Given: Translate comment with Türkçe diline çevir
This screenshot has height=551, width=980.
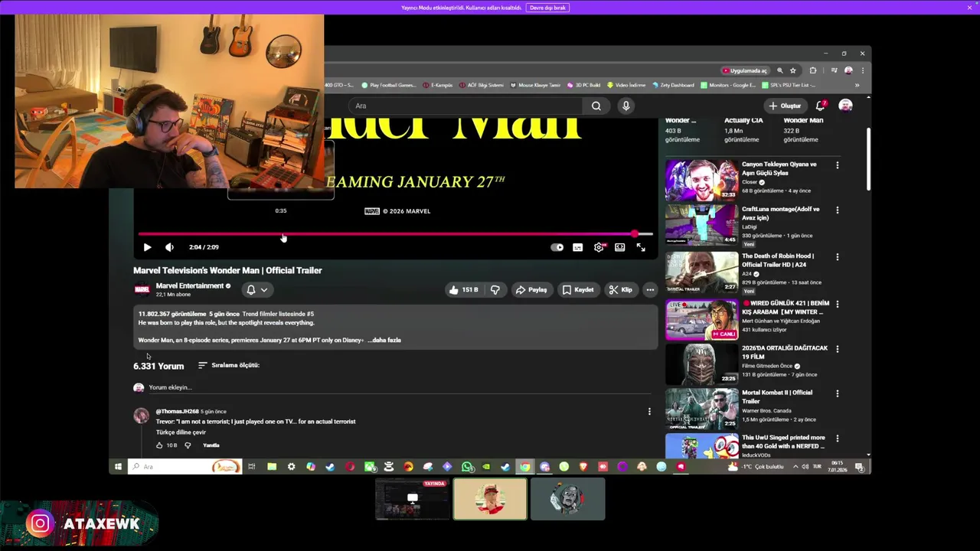Looking at the screenshot, I should point(181,432).
